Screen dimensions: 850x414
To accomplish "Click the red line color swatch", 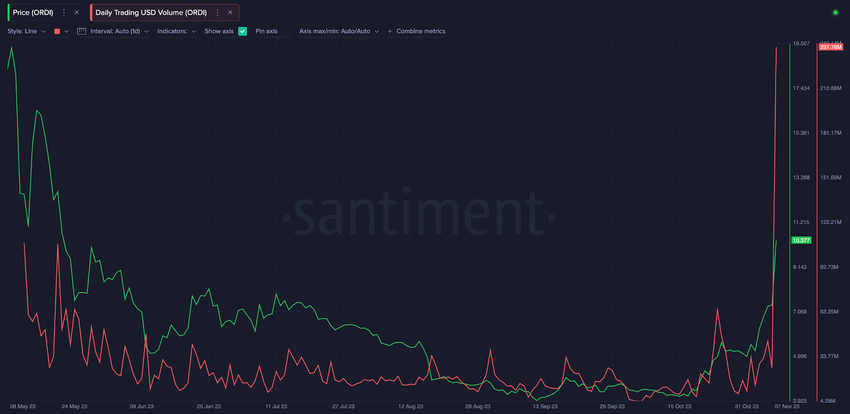I will (x=57, y=31).
